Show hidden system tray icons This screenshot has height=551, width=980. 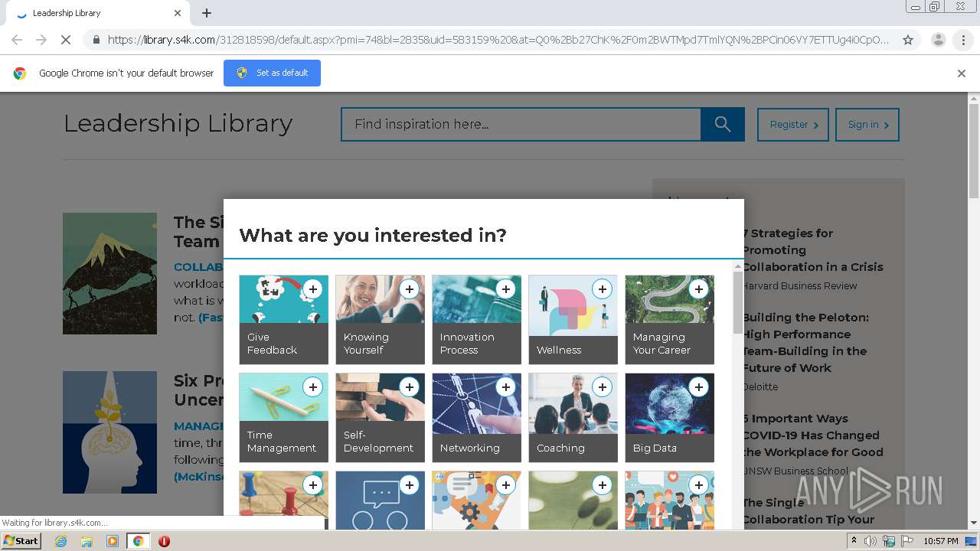point(854,541)
